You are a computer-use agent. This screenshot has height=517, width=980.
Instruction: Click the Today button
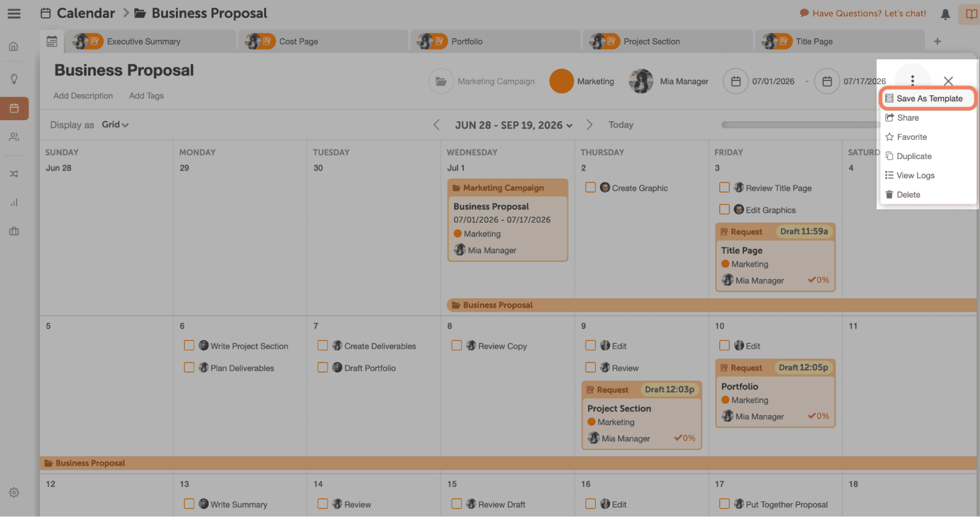620,125
